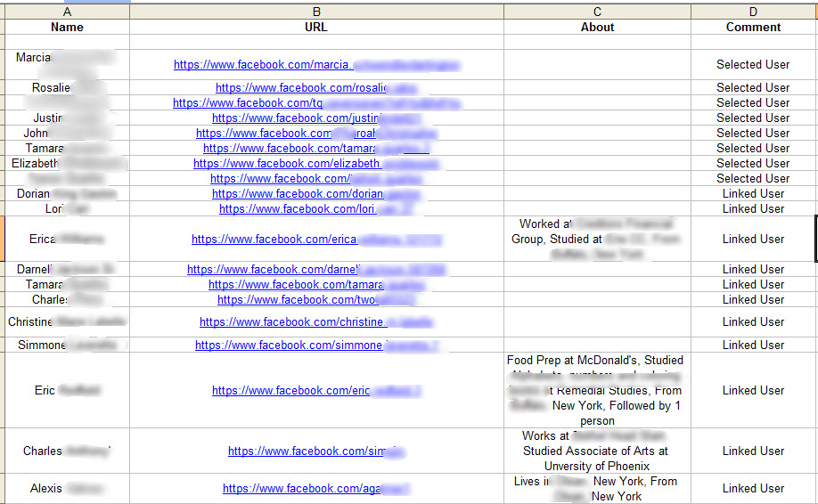This screenshot has width=818, height=504.
Task: Open the facebook.com/darnell link
Action: coord(316,270)
